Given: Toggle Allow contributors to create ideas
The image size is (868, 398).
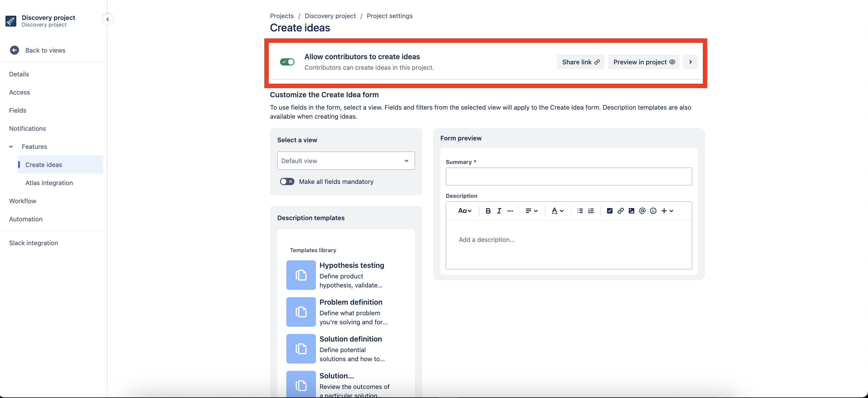Looking at the screenshot, I should pyautogui.click(x=287, y=62).
